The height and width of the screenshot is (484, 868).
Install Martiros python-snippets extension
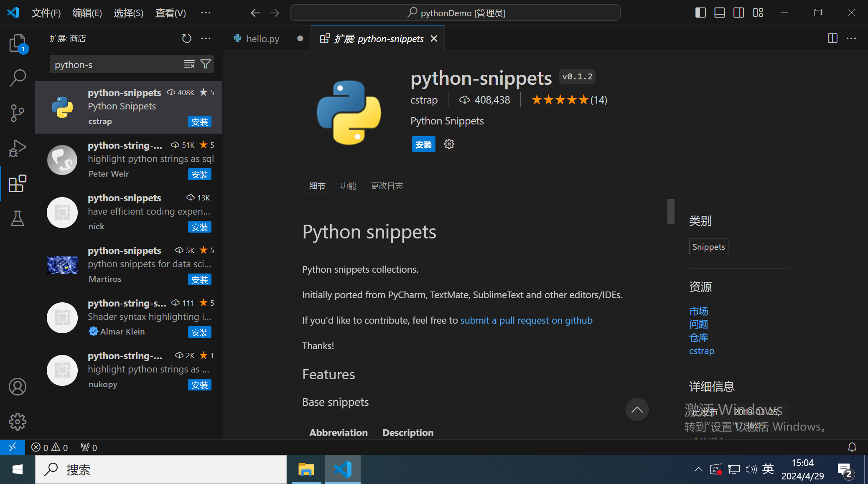[x=200, y=280]
